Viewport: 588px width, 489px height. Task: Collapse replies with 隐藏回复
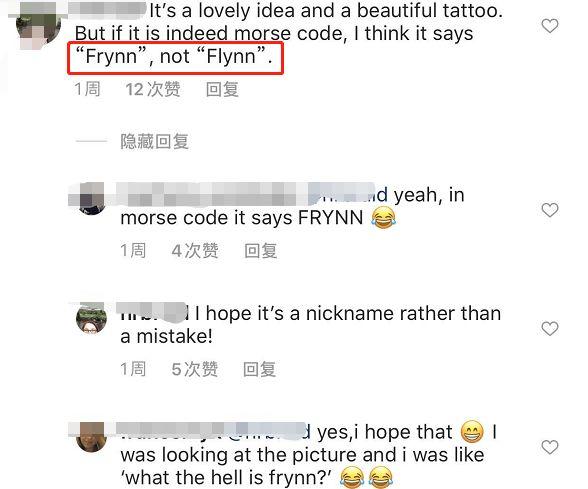[154, 141]
